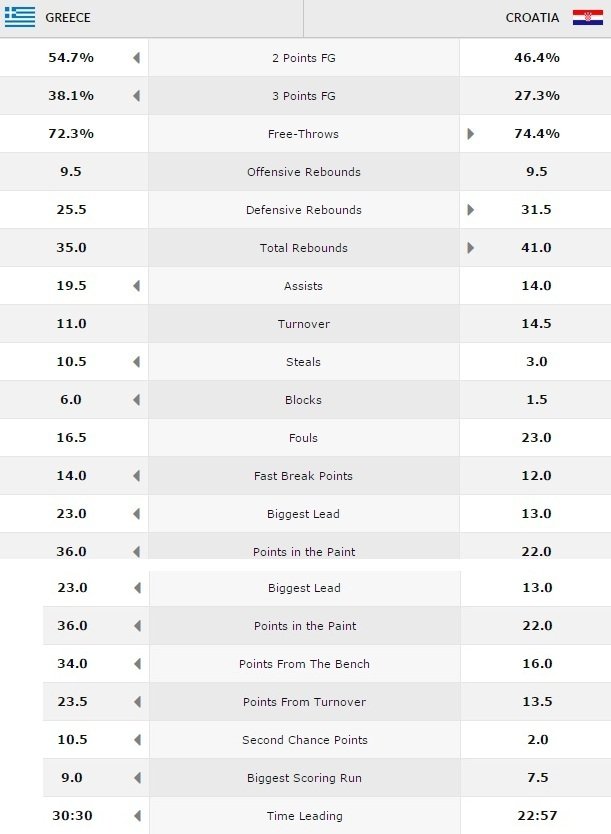Click the arrow next to Greece's 30:30 time leading

pyautogui.click(x=138, y=815)
